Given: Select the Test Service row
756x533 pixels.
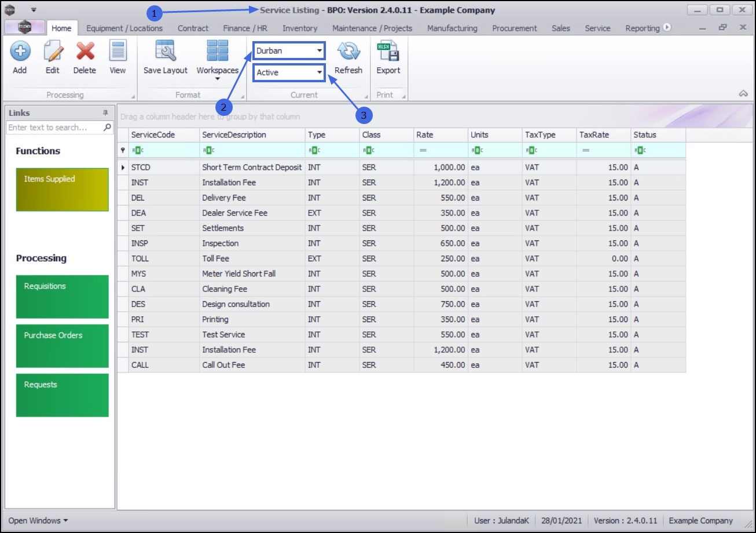Looking at the screenshot, I should click(402, 335).
